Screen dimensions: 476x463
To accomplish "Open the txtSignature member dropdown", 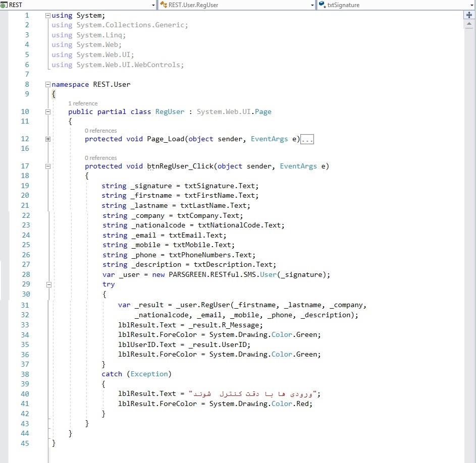I will tap(470, 5).
